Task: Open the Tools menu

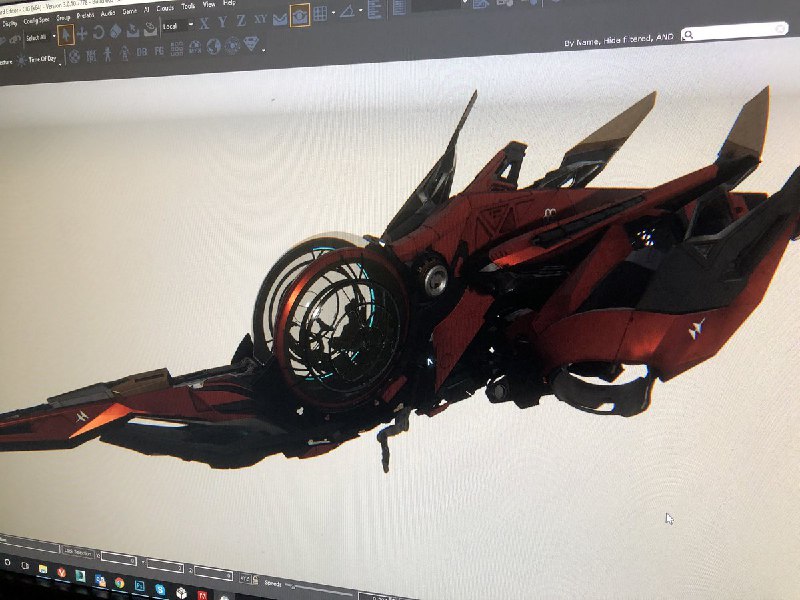Action: click(x=188, y=6)
